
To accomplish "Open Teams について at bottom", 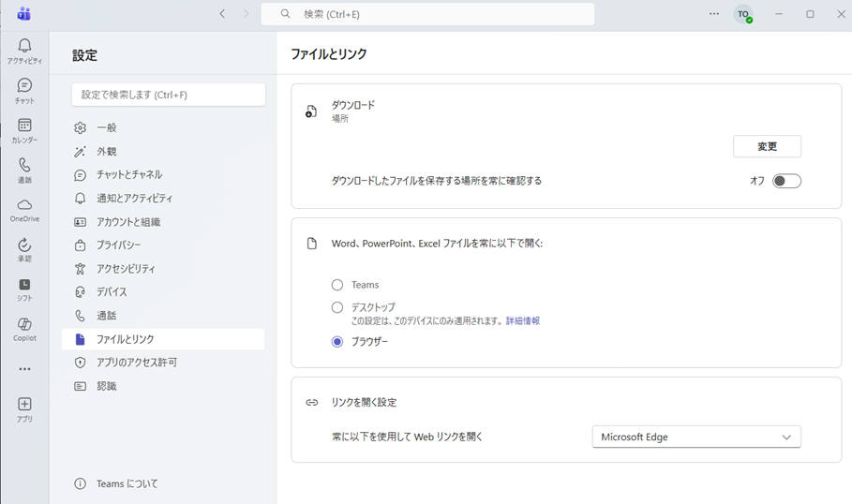I will coord(115,483).
